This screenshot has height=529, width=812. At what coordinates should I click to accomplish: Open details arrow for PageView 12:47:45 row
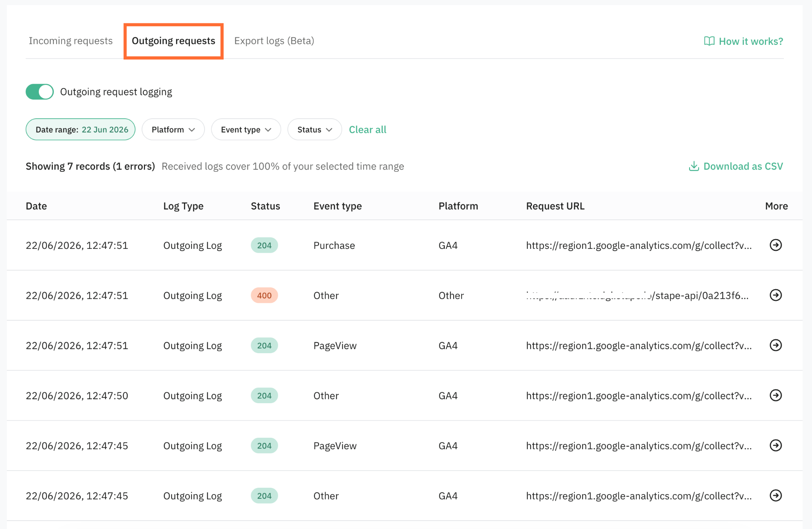coord(776,445)
